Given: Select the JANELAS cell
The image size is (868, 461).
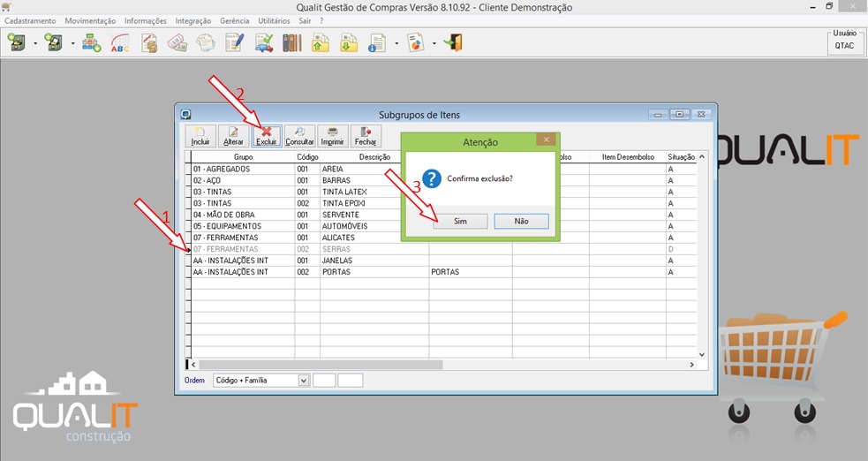Looking at the screenshot, I should [374, 261].
